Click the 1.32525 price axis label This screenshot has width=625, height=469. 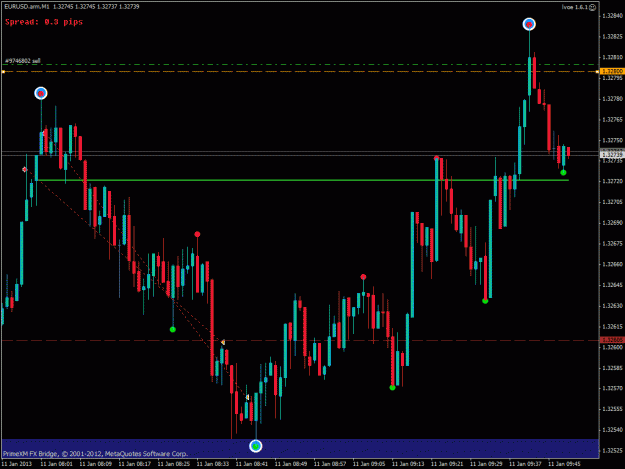(x=613, y=450)
